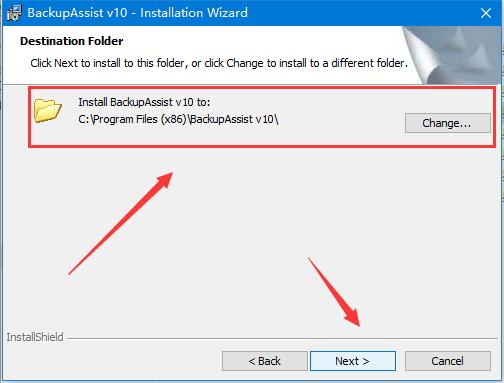Click the instruction text about Next and Change
This screenshot has width=504, height=383.
point(219,63)
